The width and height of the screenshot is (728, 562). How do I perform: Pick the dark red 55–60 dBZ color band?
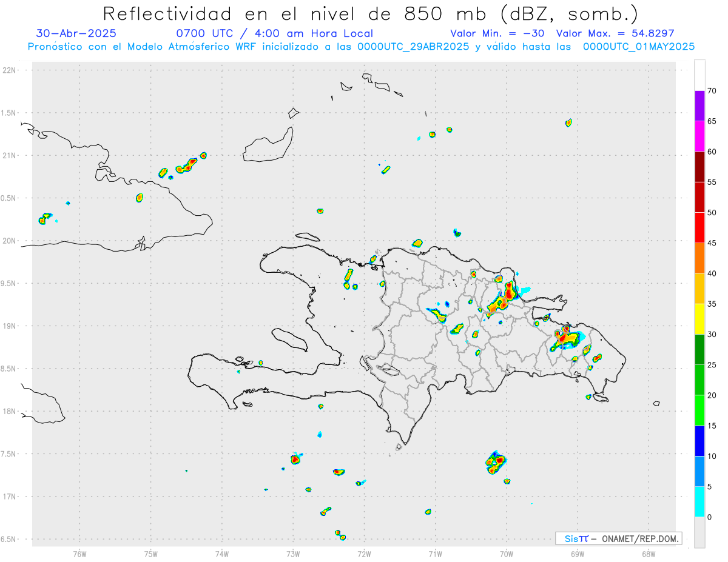click(x=699, y=167)
